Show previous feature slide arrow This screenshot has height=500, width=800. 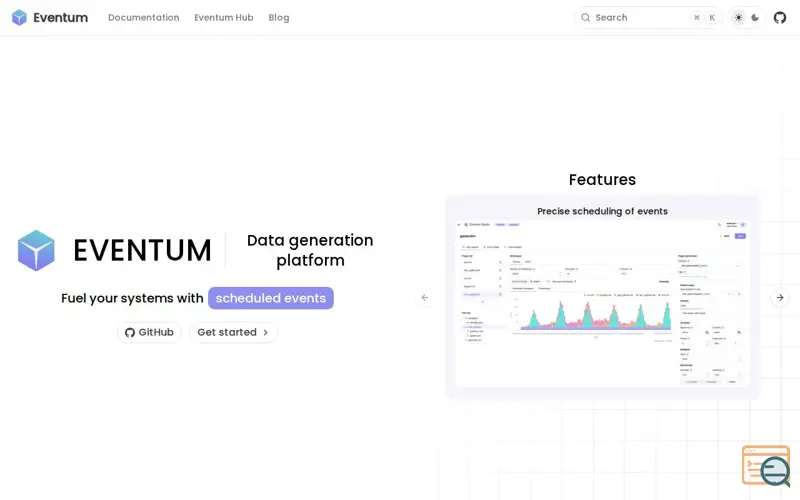click(x=424, y=297)
